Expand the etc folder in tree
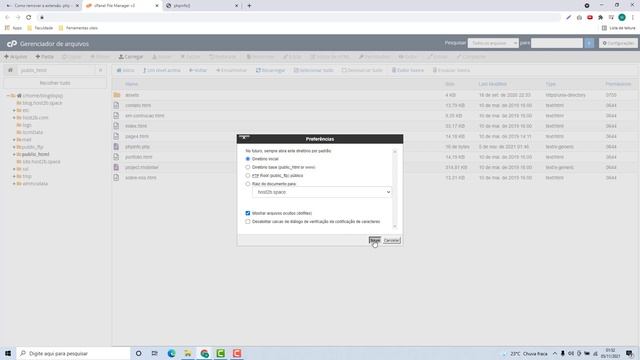This screenshot has width=640, height=360. click(14, 110)
